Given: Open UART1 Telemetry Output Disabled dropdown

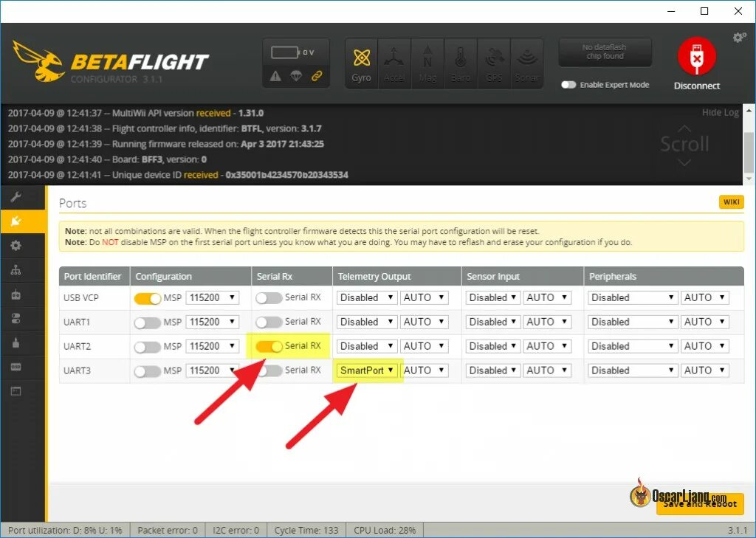Looking at the screenshot, I should (367, 322).
